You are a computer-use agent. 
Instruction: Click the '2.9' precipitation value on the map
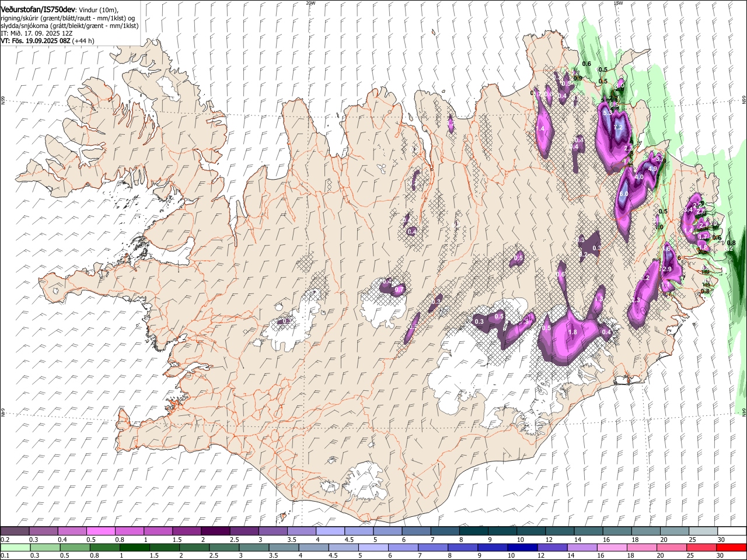tap(668, 269)
